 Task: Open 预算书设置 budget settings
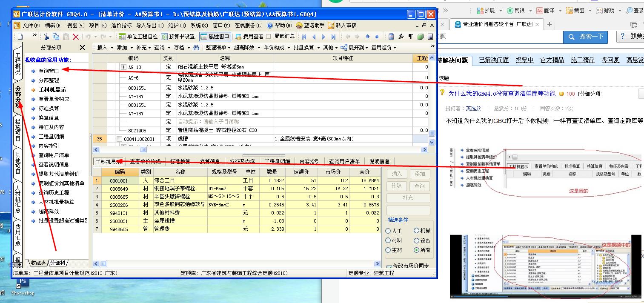point(177,37)
